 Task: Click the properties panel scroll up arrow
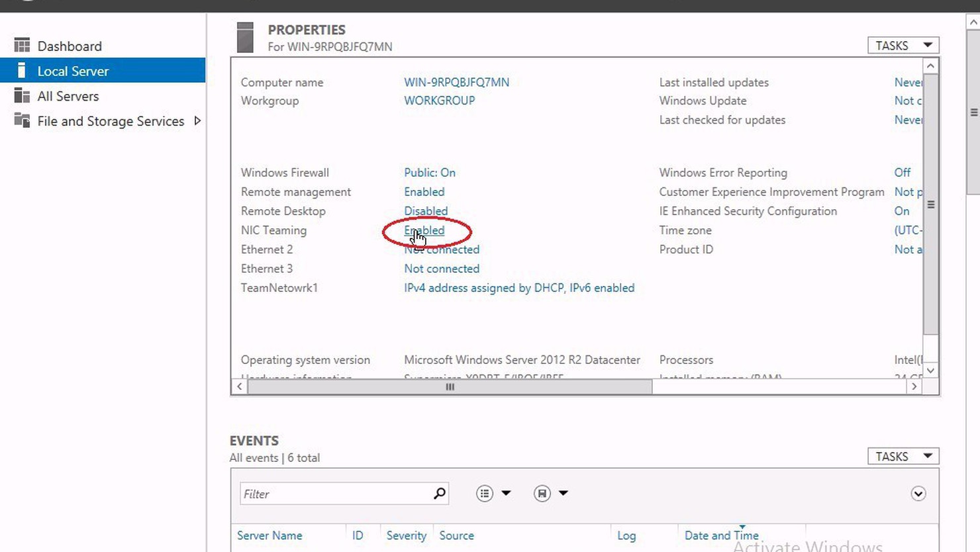[930, 66]
